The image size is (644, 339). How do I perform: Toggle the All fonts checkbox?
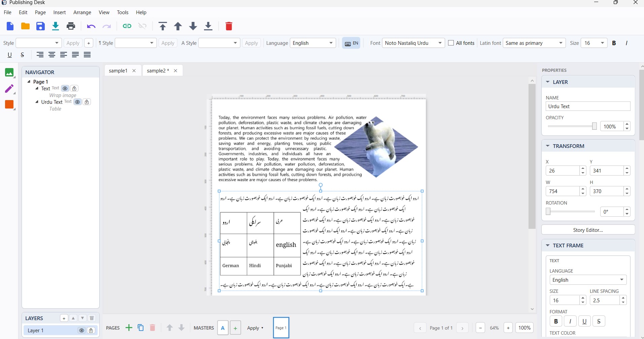tap(451, 43)
